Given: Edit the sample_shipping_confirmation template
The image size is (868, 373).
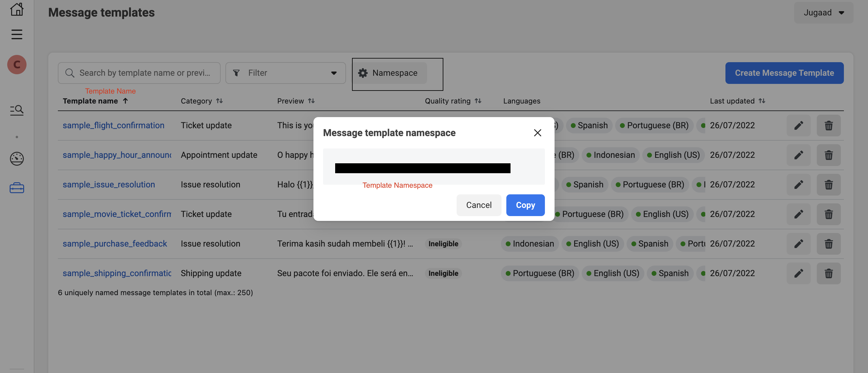Looking at the screenshot, I should [799, 273].
